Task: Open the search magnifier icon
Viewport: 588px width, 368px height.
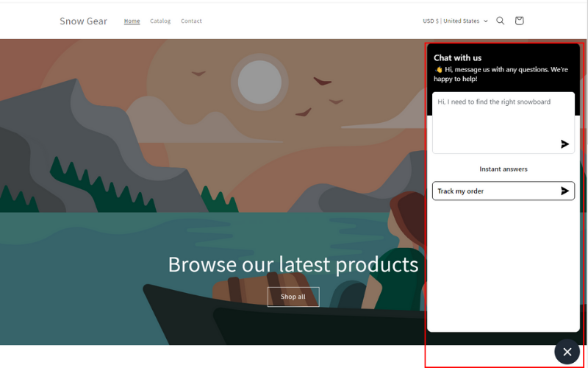Action: (x=501, y=21)
